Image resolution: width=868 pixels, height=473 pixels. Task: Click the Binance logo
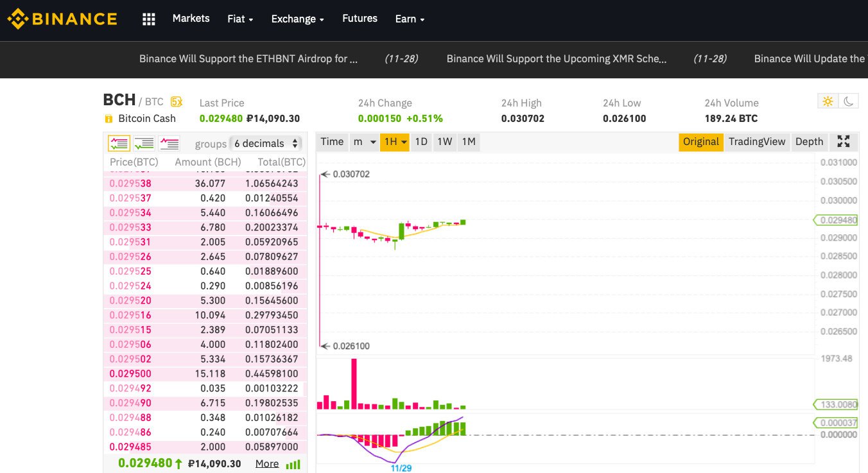pyautogui.click(x=62, y=19)
